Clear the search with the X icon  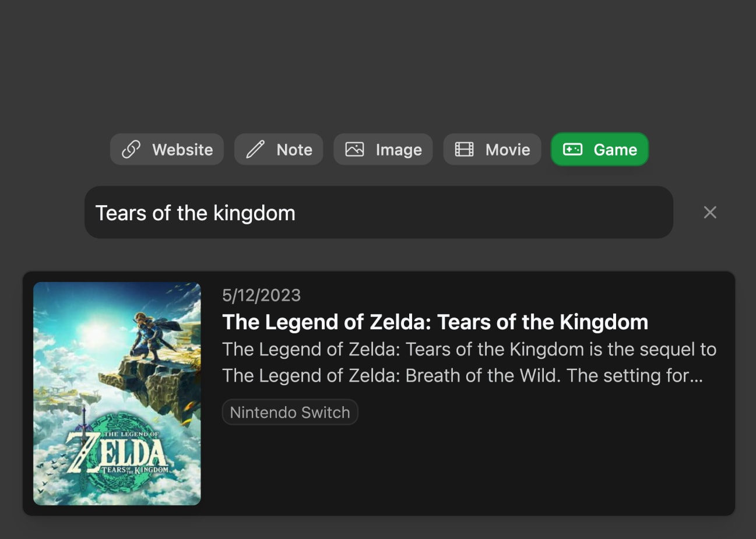tap(709, 213)
